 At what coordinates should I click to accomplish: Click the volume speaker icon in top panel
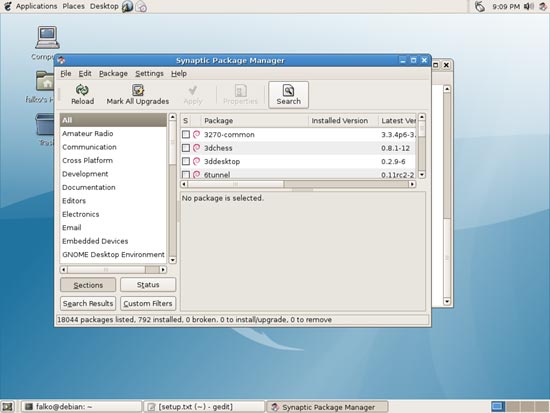pos(529,6)
